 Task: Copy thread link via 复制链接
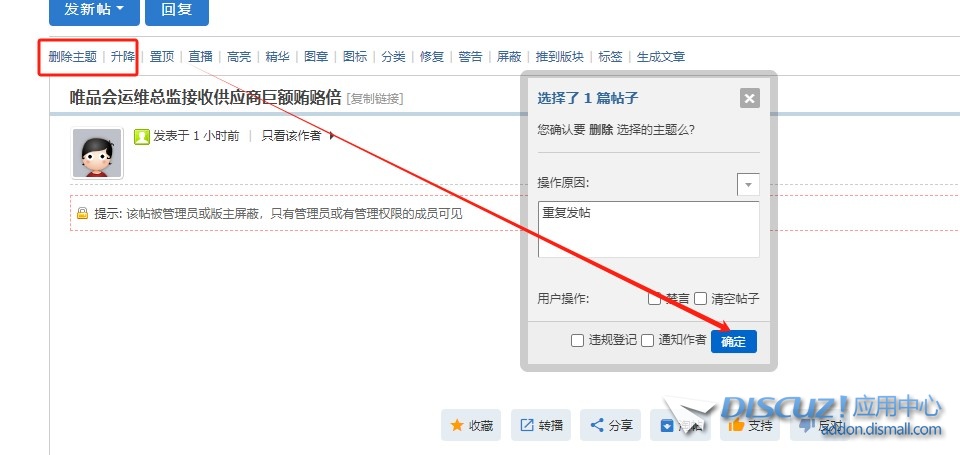point(375,99)
